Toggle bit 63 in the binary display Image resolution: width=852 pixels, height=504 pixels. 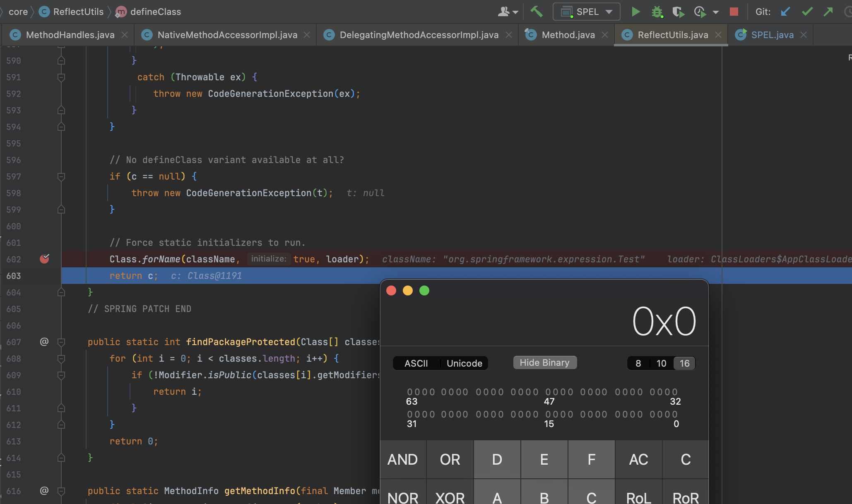[409, 392]
